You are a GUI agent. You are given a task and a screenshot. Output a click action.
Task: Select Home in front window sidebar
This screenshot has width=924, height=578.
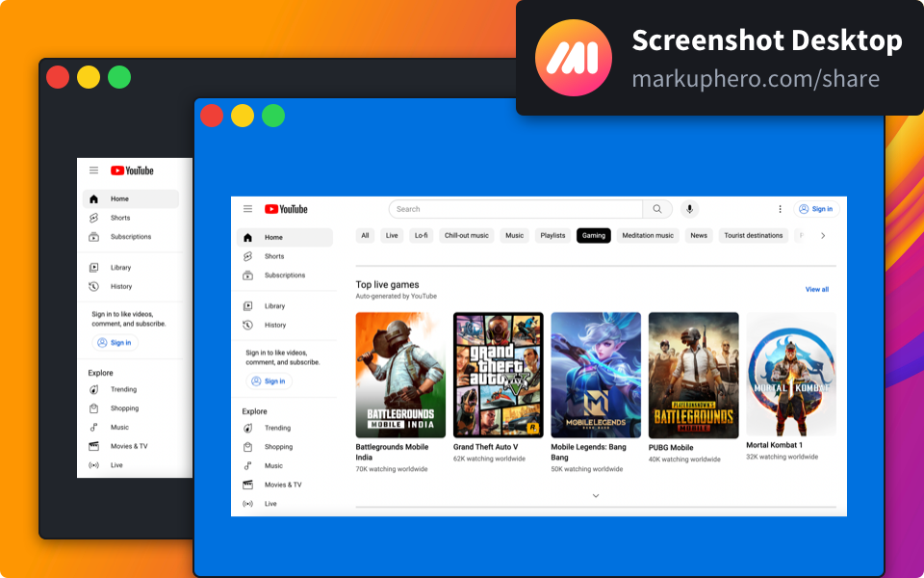[x=285, y=237]
